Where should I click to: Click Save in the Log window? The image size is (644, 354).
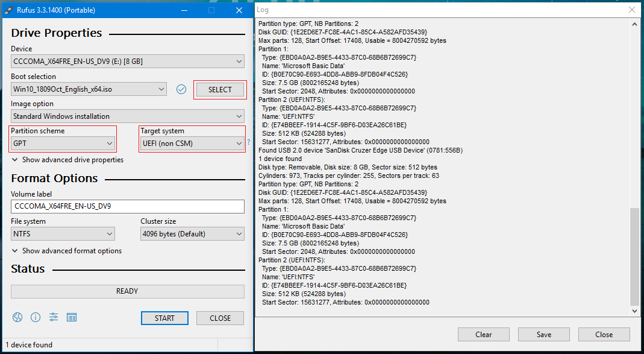tap(544, 335)
